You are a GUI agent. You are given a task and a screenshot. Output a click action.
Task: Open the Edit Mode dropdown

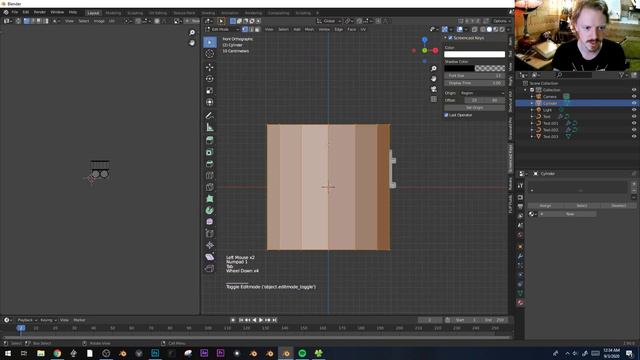pyautogui.click(x=222, y=29)
